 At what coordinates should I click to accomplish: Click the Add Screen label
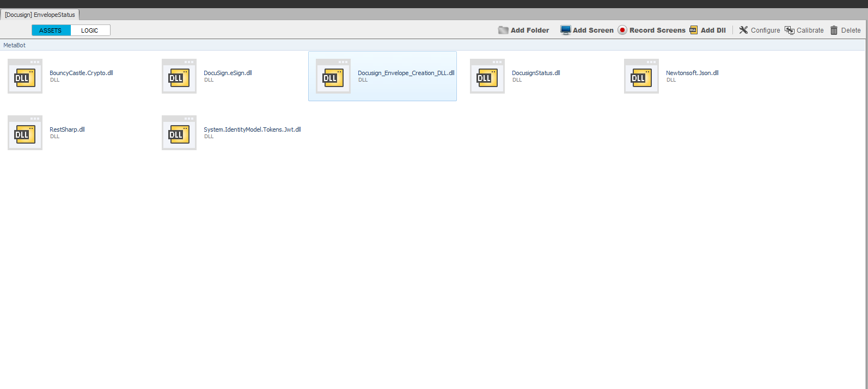click(x=593, y=30)
